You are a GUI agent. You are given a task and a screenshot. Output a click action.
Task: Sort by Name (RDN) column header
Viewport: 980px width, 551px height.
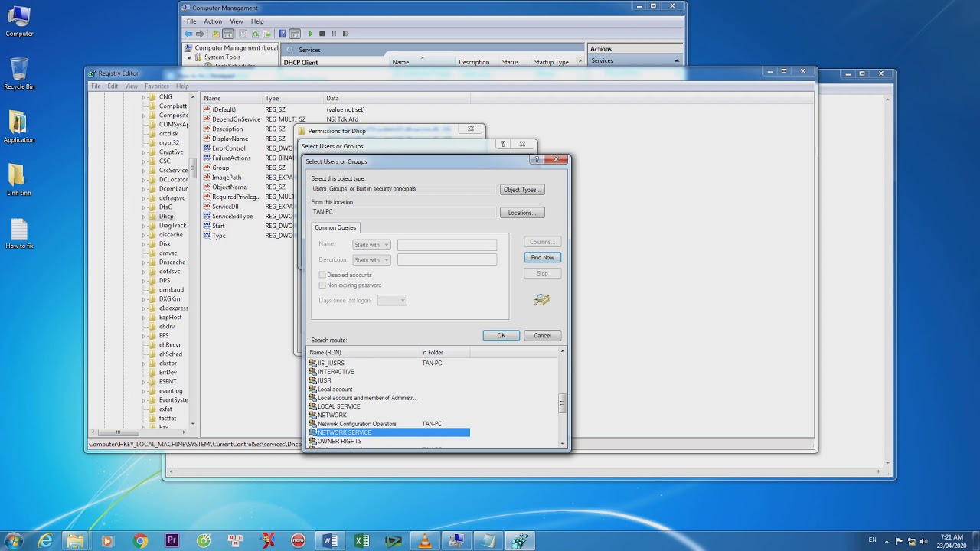point(363,353)
